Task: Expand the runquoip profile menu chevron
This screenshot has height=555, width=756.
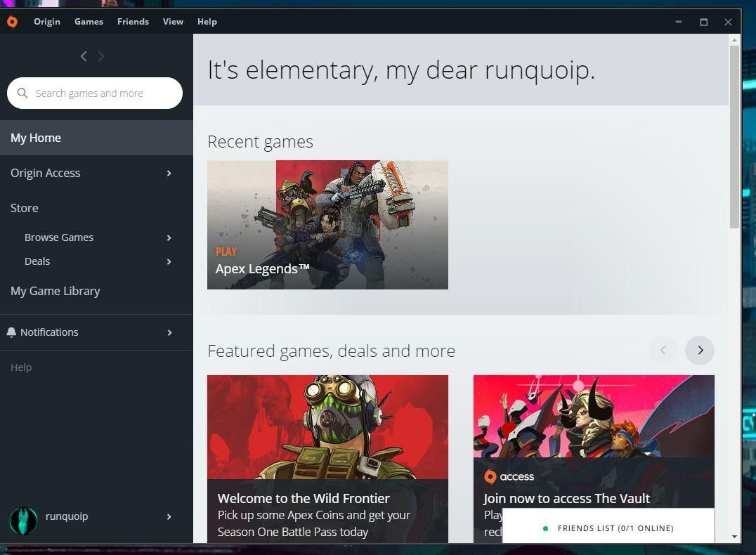Action: (169, 517)
